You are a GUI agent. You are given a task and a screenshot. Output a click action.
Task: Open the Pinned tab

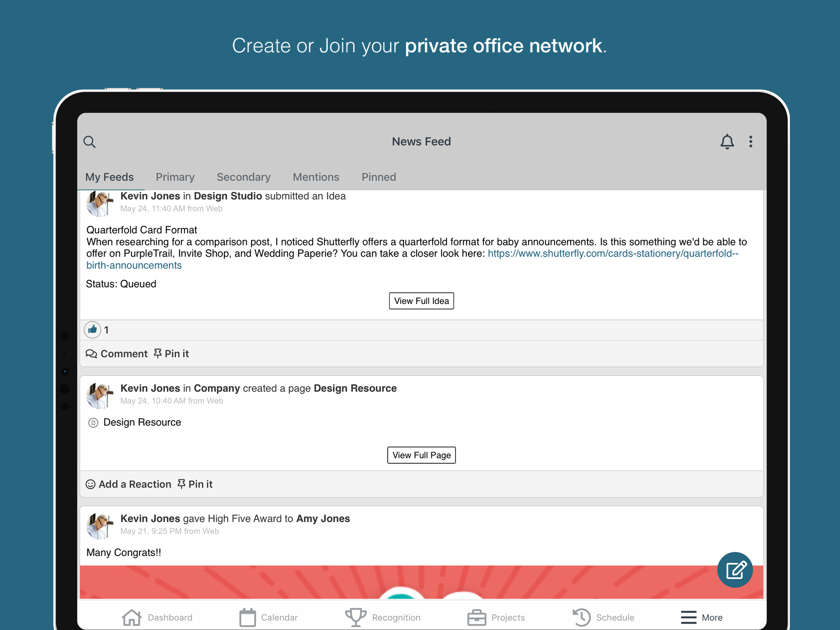point(378,177)
